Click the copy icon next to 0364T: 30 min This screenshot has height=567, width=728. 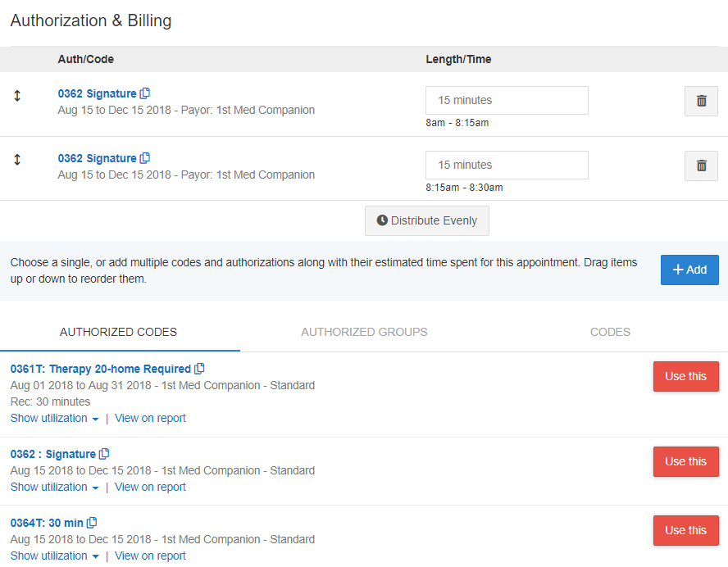[91, 522]
